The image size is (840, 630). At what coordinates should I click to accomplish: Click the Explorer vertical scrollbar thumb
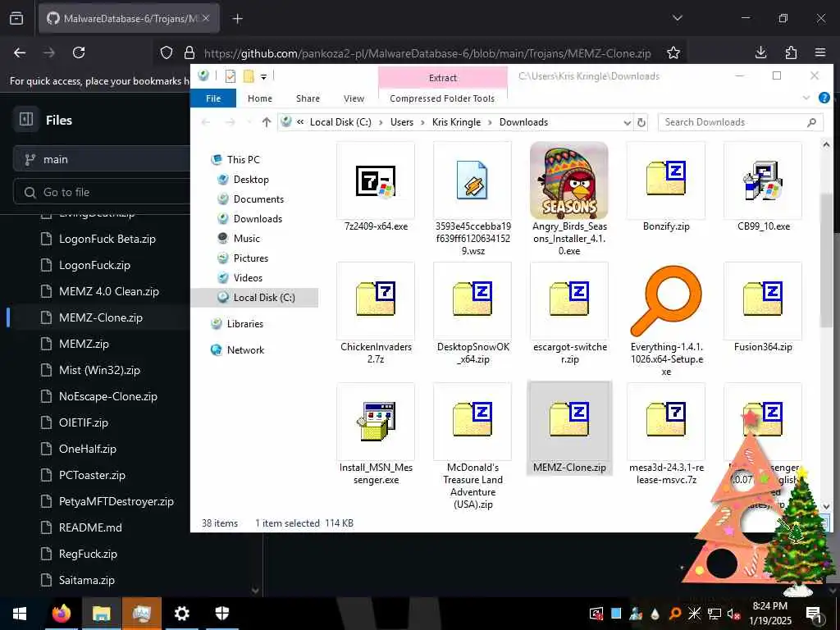click(825, 260)
